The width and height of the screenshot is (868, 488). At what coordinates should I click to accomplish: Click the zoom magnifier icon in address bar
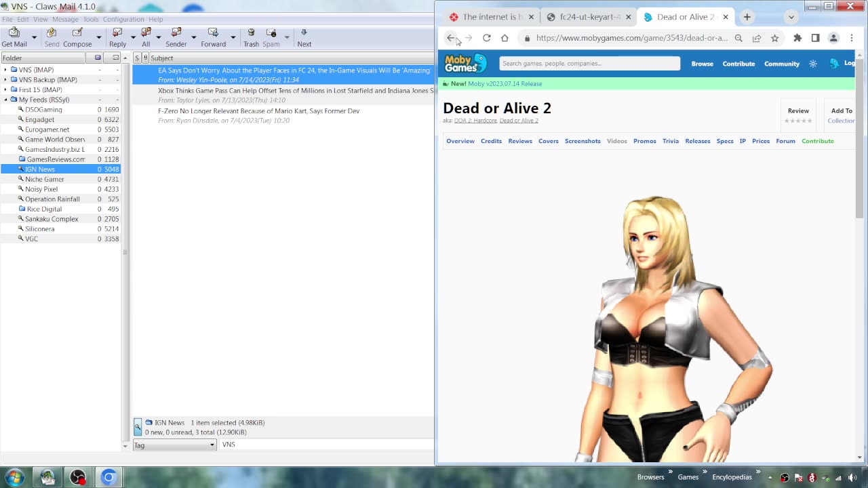tap(738, 38)
